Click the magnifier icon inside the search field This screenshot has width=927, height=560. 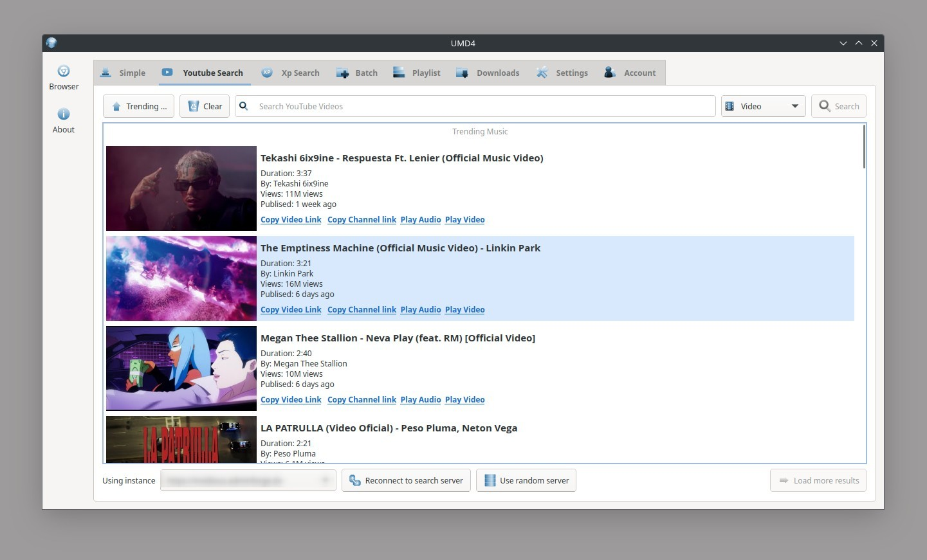click(244, 106)
